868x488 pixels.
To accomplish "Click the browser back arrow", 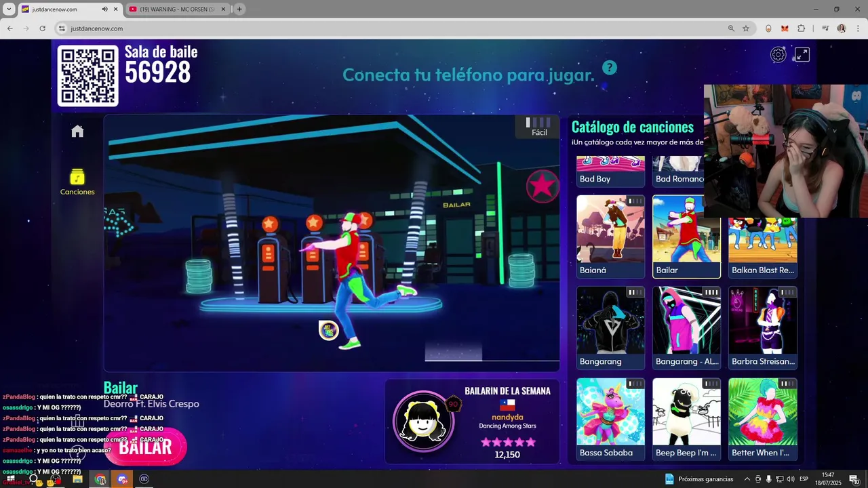I will click(10, 28).
